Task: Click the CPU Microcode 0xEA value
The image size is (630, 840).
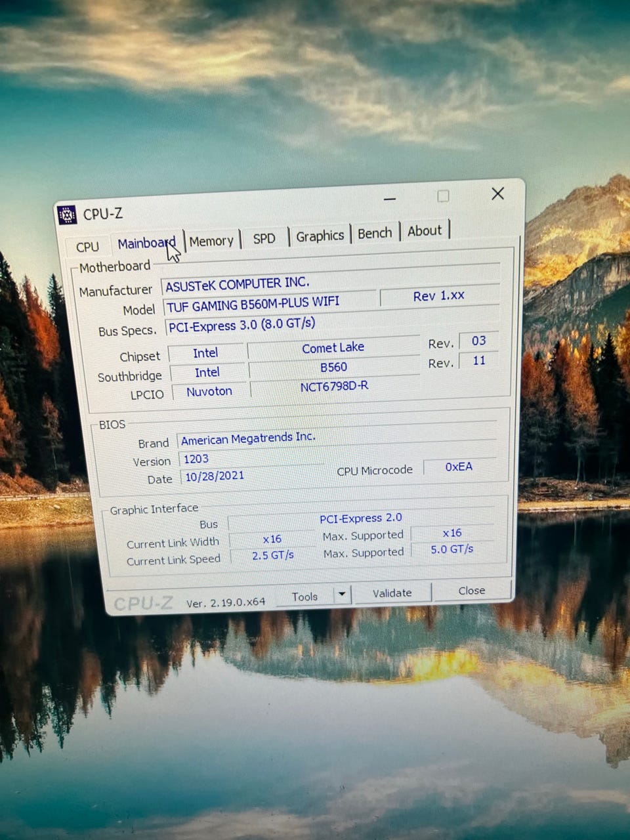Action: tap(459, 467)
